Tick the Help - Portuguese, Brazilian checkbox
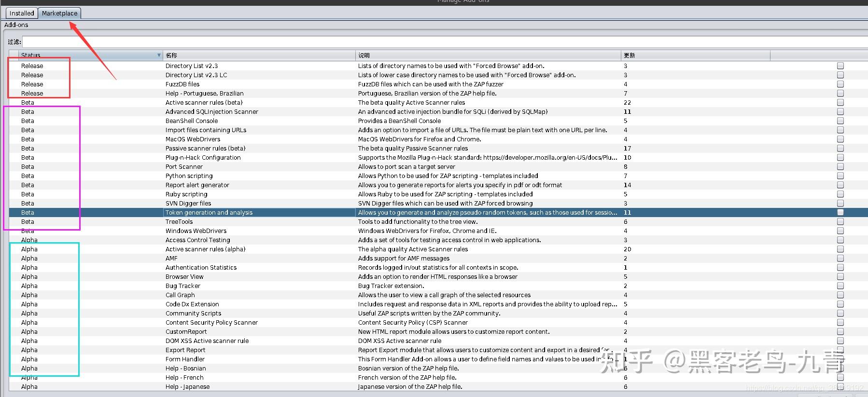 coord(840,93)
